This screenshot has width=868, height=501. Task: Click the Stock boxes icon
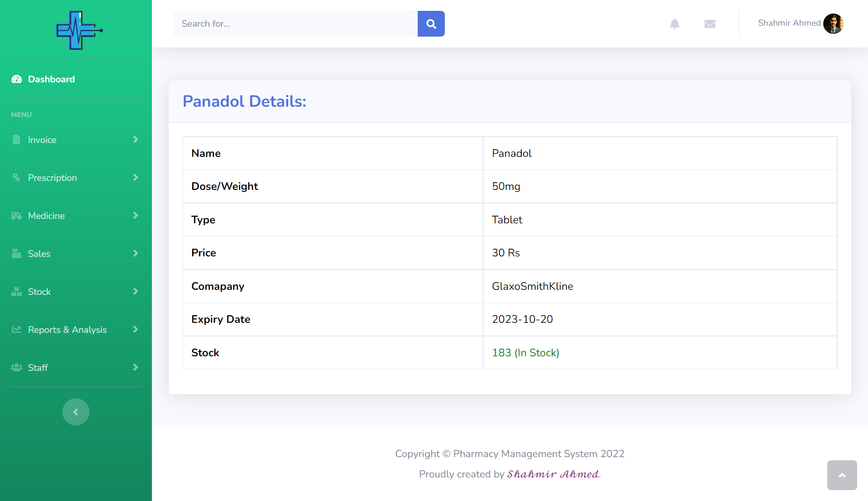click(17, 292)
